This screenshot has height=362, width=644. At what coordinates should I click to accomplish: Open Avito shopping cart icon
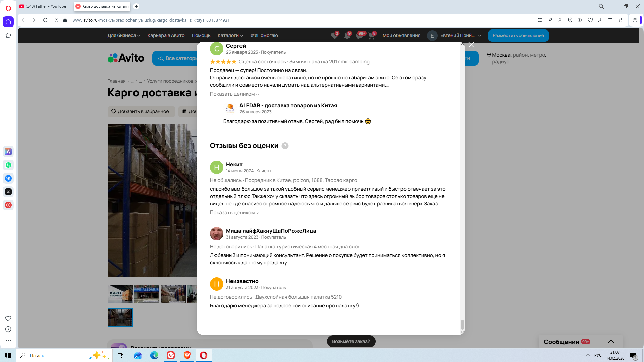point(372,36)
